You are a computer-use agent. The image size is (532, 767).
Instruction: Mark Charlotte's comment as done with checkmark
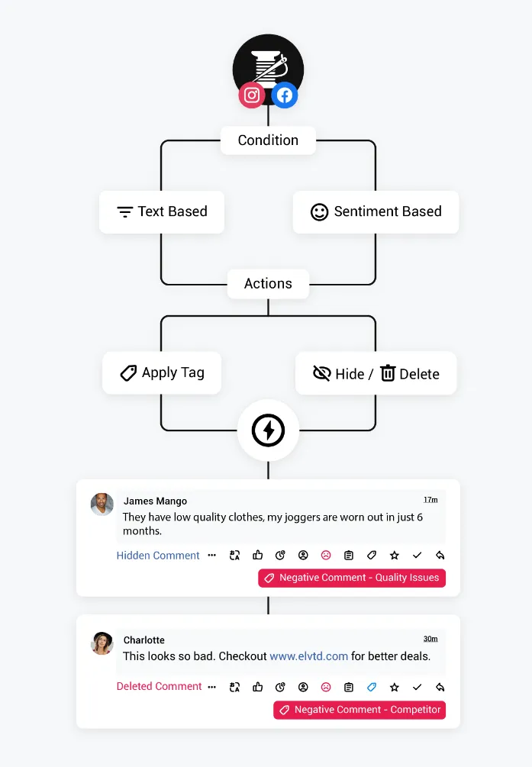pos(418,687)
